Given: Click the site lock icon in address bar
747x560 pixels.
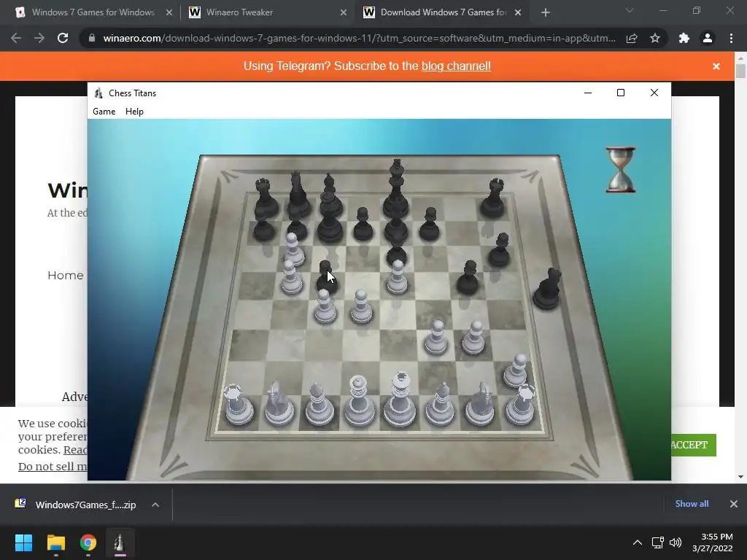Looking at the screenshot, I should (x=92, y=38).
